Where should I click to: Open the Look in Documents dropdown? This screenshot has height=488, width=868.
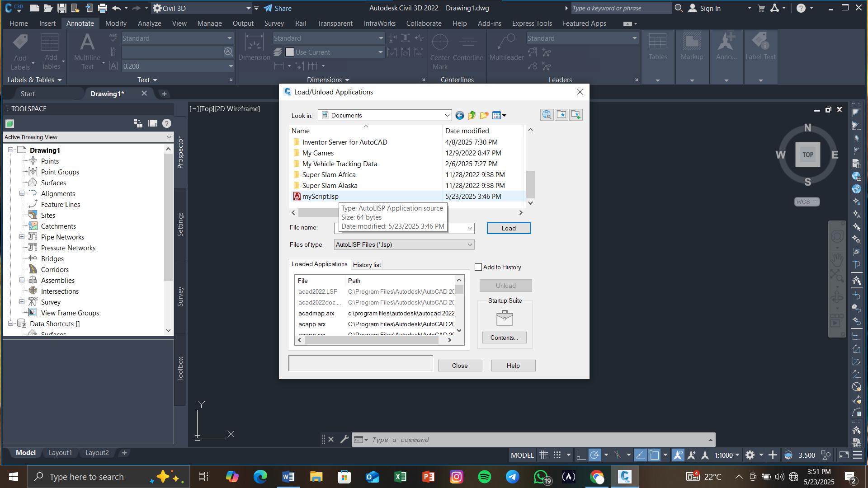click(x=384, y=116)
